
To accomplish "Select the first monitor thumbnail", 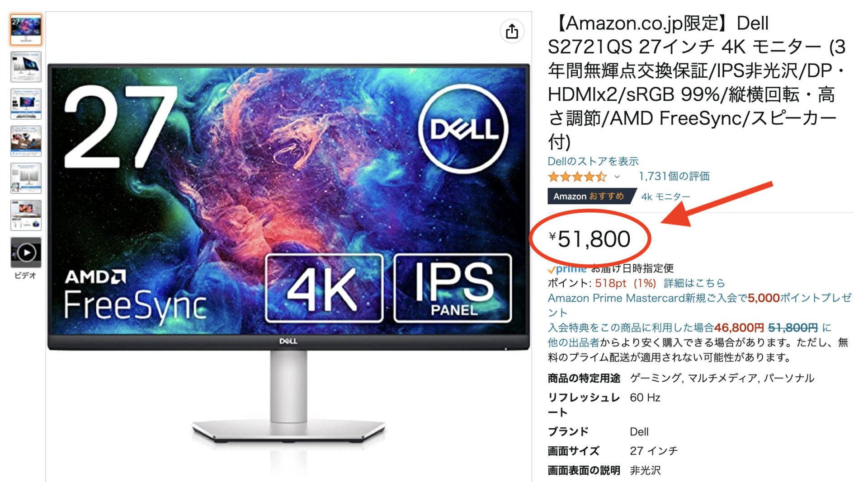I will click(x=26, y=30).
